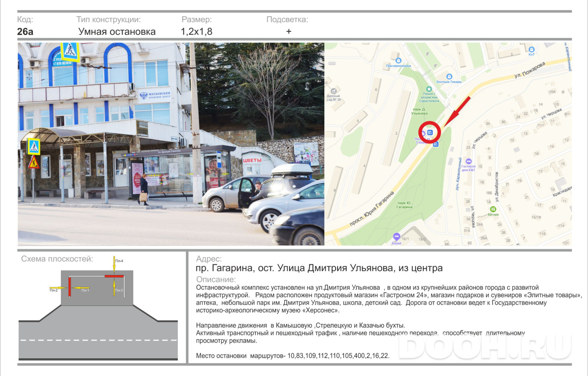Click house number 31А on map
588x376 pixels.
466,230
